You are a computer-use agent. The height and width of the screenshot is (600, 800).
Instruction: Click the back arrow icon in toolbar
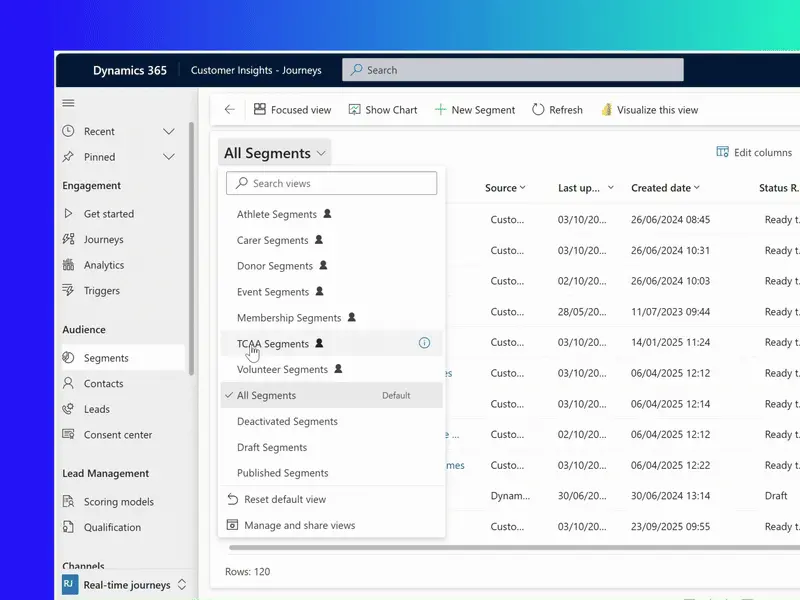click(x=230, y=110)
